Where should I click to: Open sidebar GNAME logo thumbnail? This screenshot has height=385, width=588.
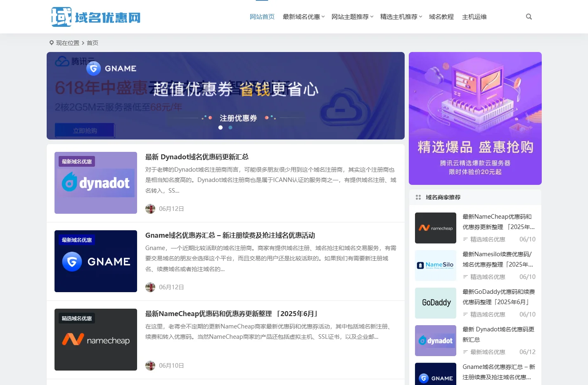[x=436, y=374]
